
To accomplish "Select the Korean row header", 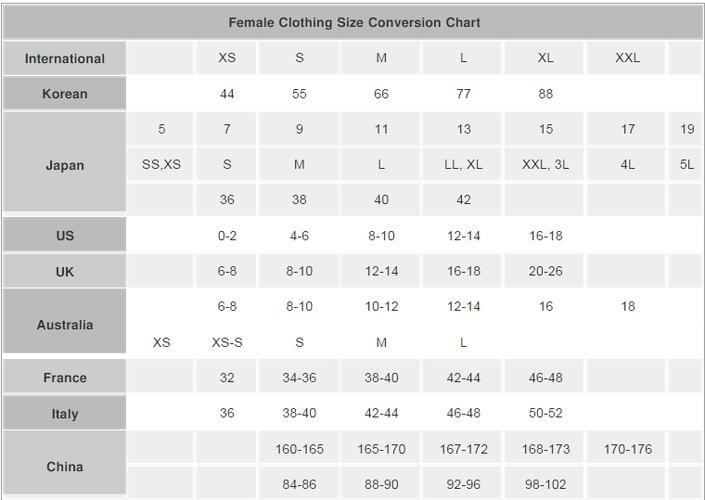I will click(x=65, y=94).
